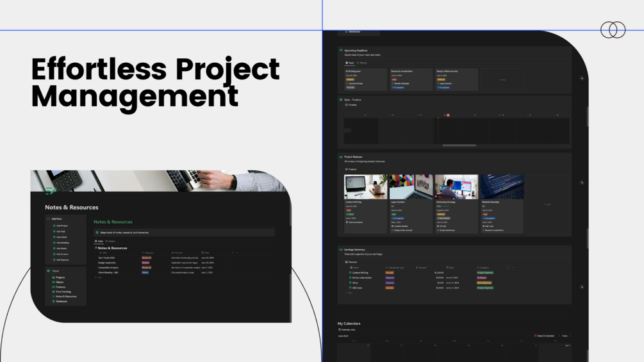Go to next month with calendar right arrow

pyautogui.click(x=570, y=336)
